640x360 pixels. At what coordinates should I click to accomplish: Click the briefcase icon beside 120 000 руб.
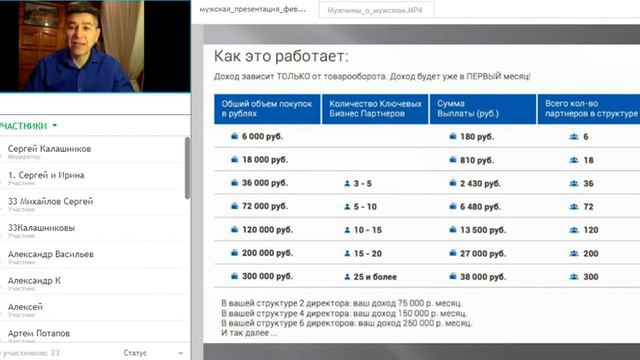pos(234,229)
